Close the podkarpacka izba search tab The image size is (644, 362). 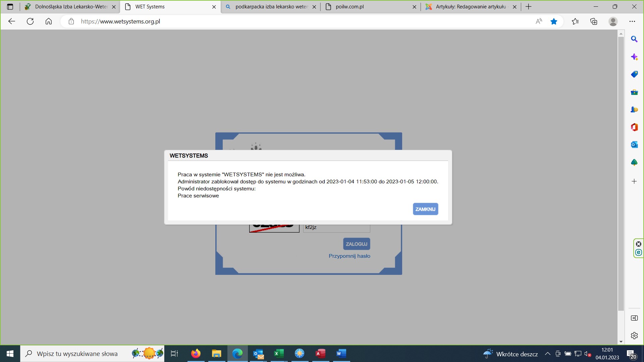314,7
